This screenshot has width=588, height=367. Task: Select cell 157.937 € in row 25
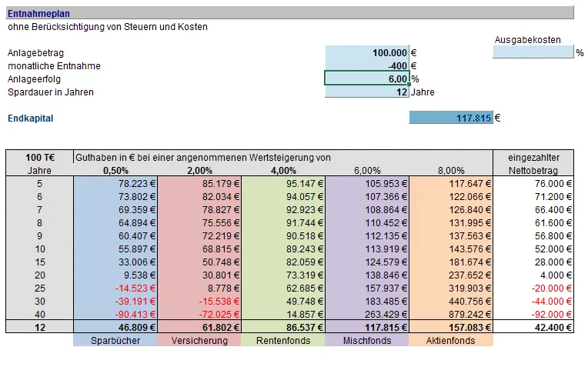point(367,289)
